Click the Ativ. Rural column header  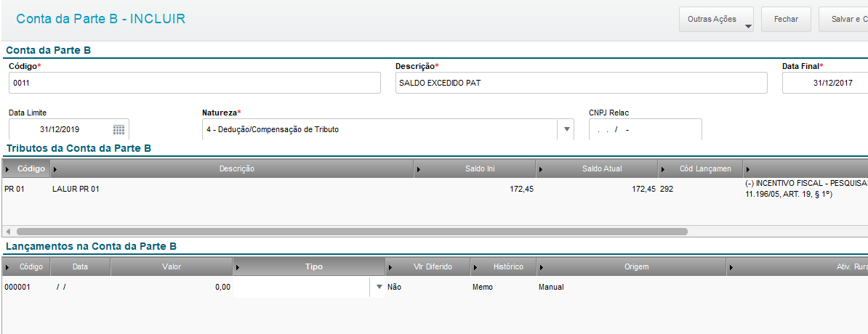(x=797, y=266)
